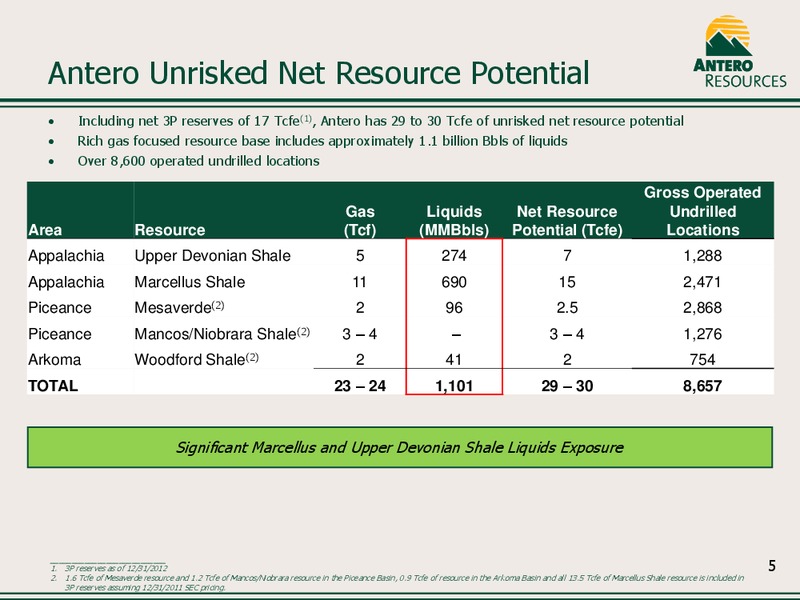This screenshot has height=600, width=800.
Task: Click total net resource '29 – 30'
Action: (567, 386)
